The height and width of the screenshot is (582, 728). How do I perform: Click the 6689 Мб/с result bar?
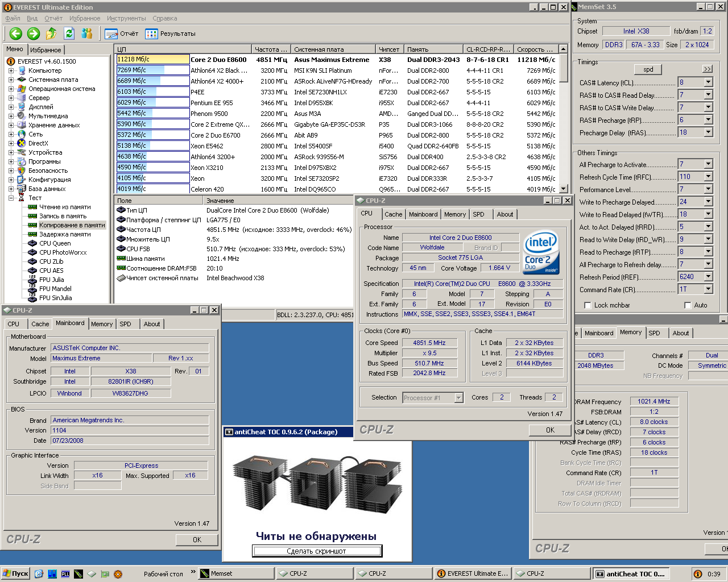152,81
